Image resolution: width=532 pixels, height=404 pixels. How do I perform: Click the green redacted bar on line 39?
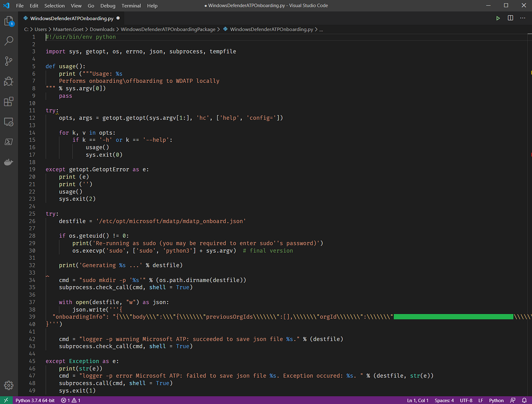coord(453,317)
